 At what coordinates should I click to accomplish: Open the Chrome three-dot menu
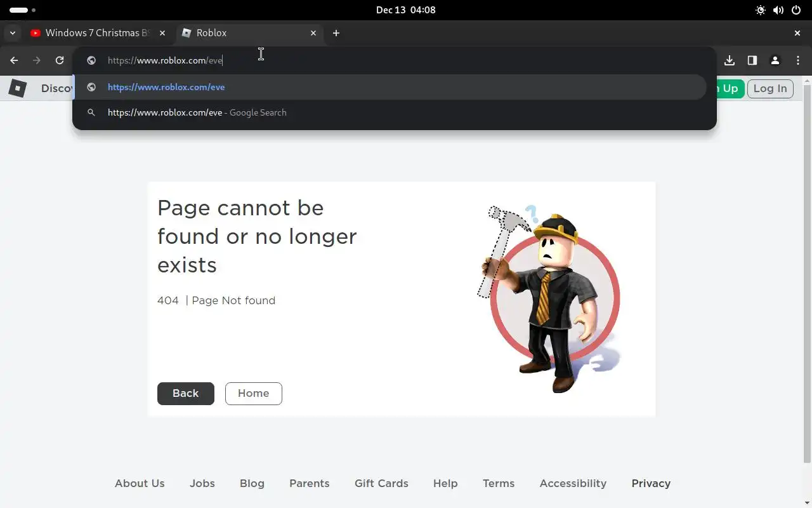(798, 60)
